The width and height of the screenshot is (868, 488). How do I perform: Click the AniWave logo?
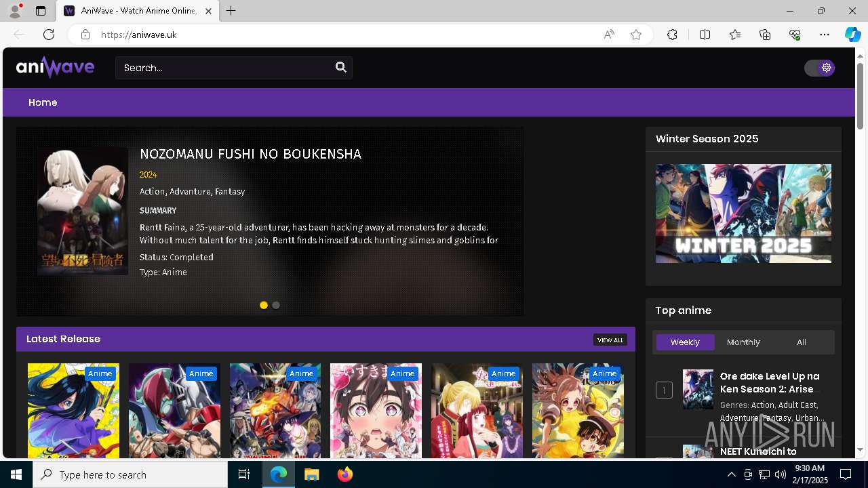pyautogui.click(x=55, y=67)
